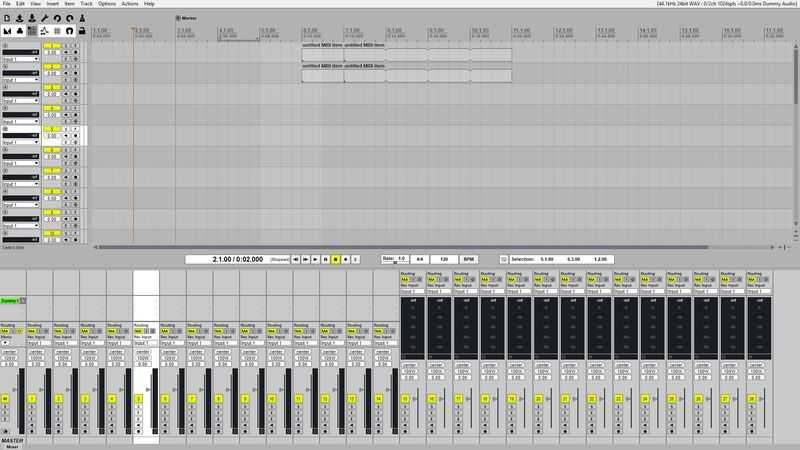Click the Save Project toolbar icon
This screenshot has height=450, width=800.
[x=32, y=18]
